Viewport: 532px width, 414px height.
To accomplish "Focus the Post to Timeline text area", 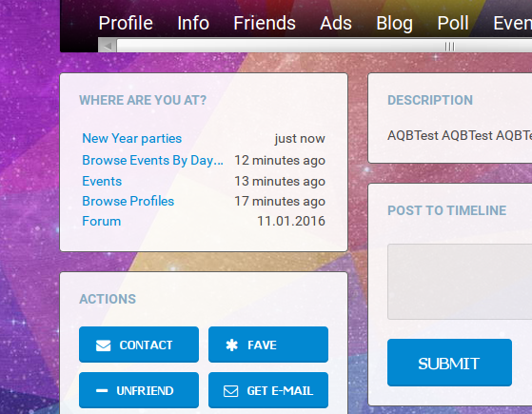I will pyautogui.click(x=460, y=282).
